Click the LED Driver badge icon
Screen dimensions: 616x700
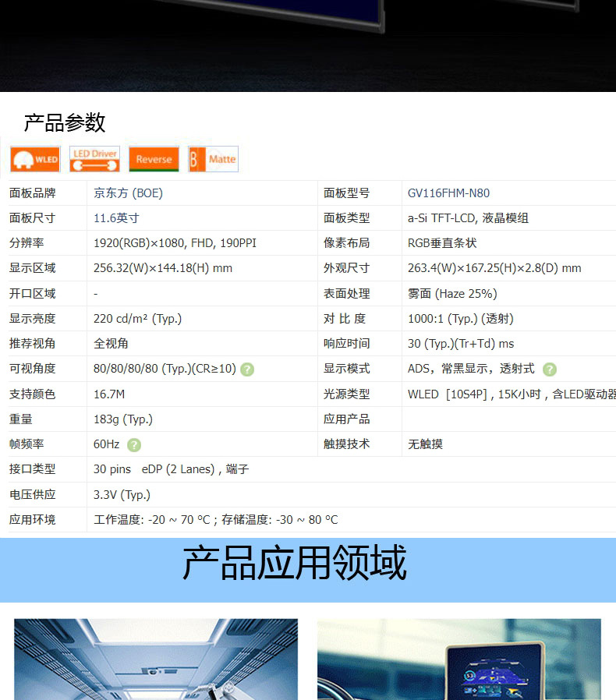tap(94, 159)
